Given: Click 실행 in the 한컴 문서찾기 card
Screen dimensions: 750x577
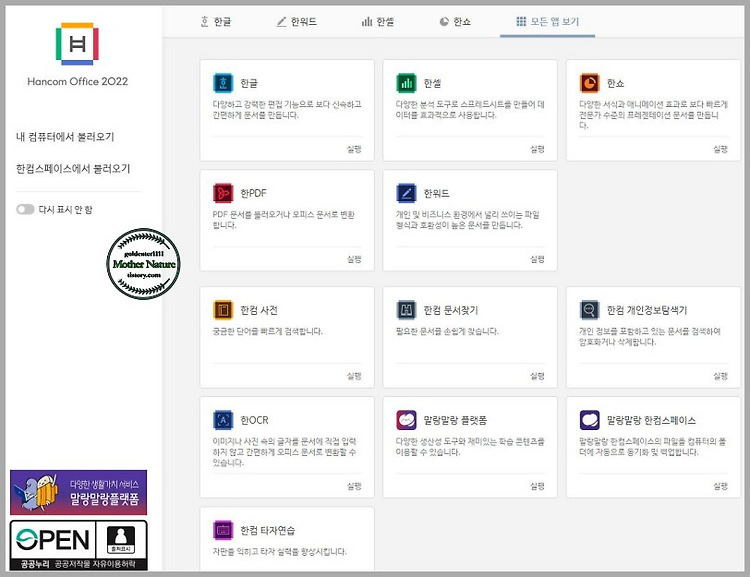Looking at the screenshot, I should 537,376.
